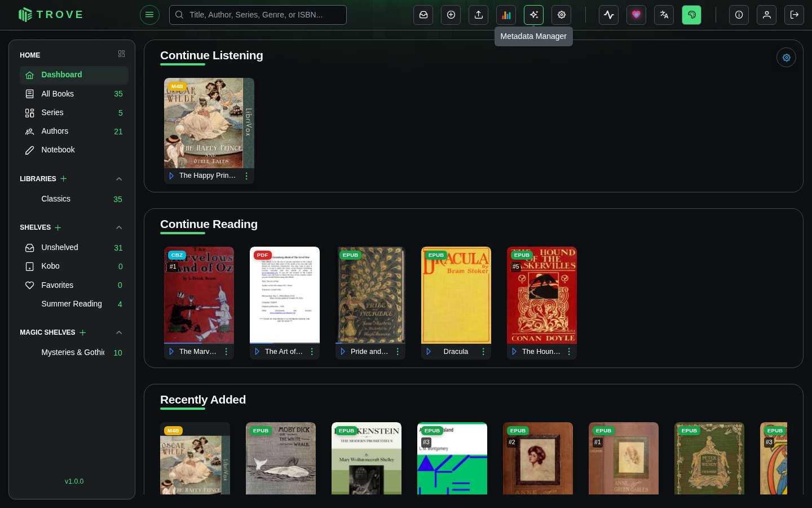The width and height of the screenshot is (812, 508).
Task: Focus the book search field
Action: coord(258,15)
